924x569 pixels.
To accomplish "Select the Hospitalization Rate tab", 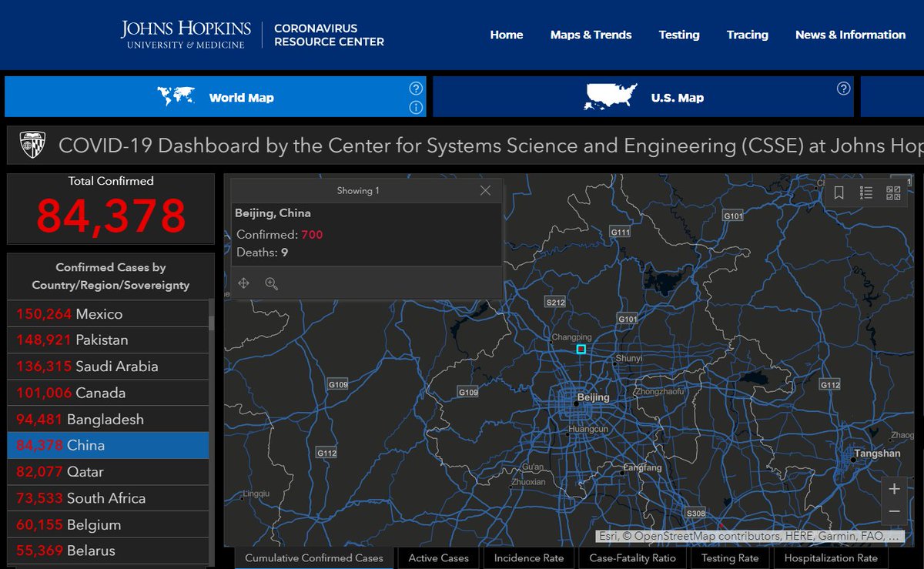I will click(x=831, y=558).
